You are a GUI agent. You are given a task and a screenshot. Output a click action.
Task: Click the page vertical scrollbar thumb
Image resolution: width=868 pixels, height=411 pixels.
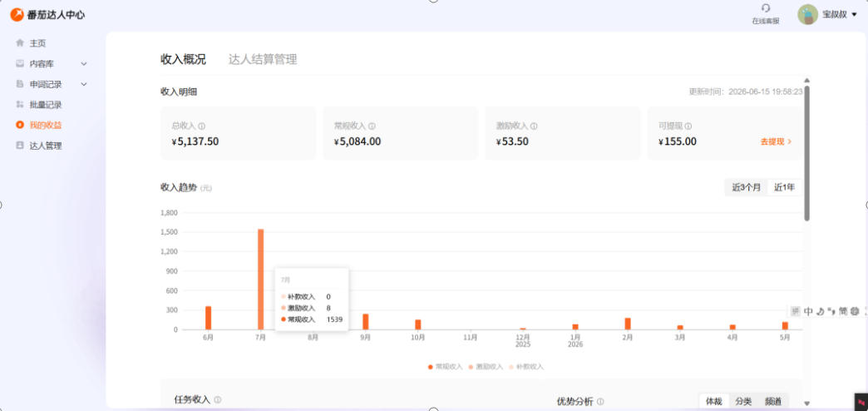pyautogui.click(x=806, y=153)
